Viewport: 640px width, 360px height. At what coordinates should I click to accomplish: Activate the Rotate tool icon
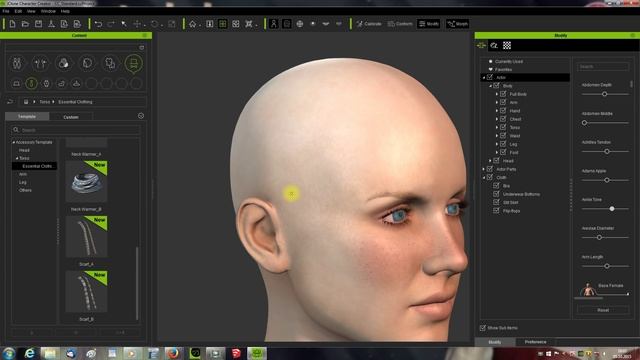[154, 24]
